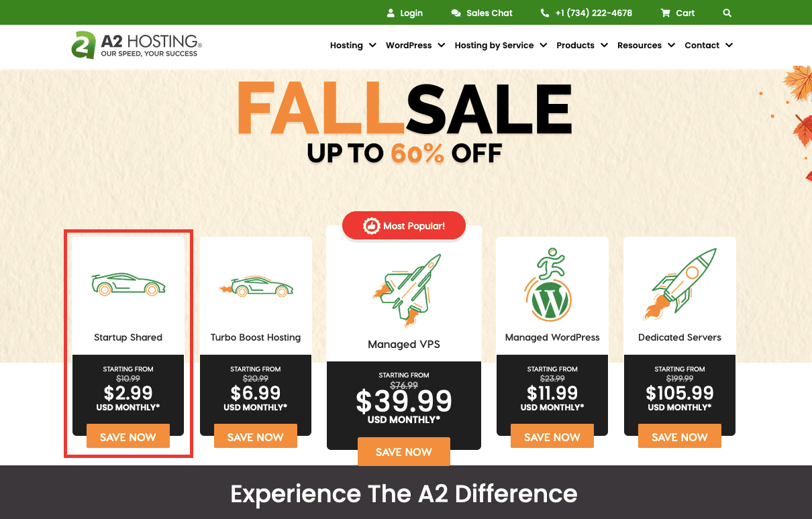Open Sales Chat bubble icon
The image size is (812, 519).
pyautogui.click(x=456, y=13)
